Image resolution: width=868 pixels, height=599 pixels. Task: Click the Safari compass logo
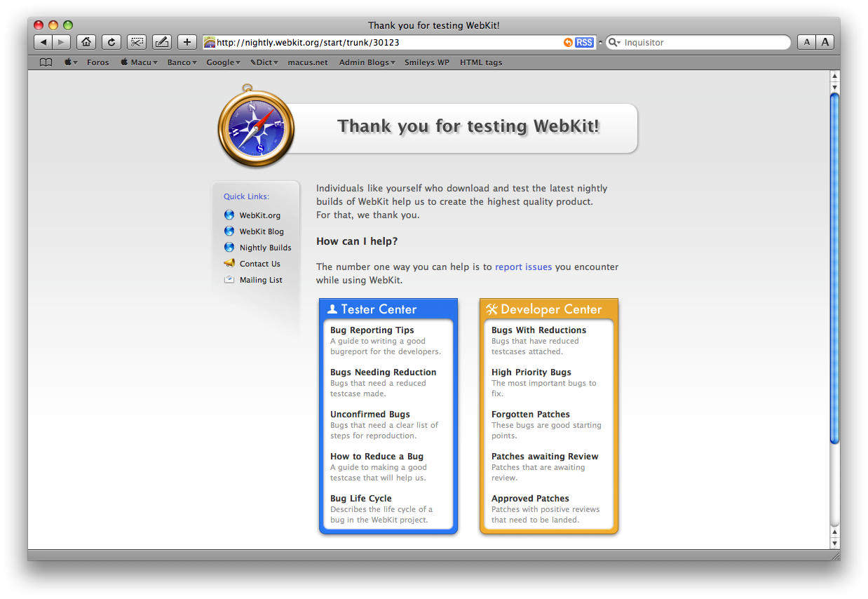tap(256, 127)
